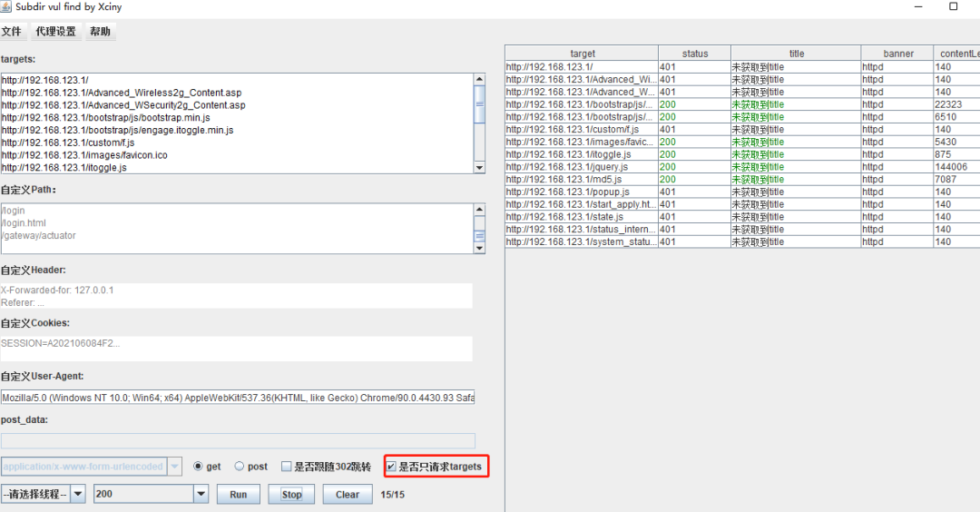
Task: Click the thread count field showing 200
Action: coord(143,494)
